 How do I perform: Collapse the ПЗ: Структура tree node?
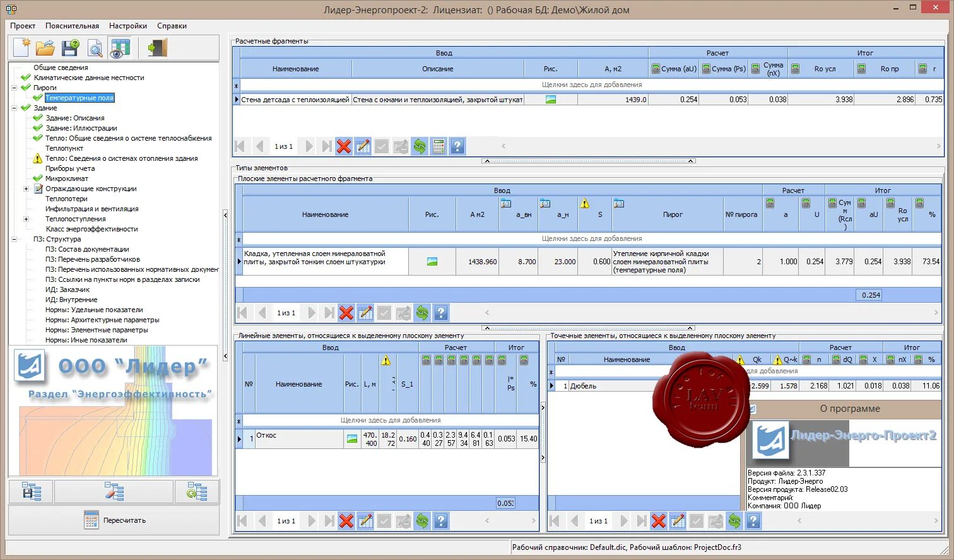coord(15,239)
